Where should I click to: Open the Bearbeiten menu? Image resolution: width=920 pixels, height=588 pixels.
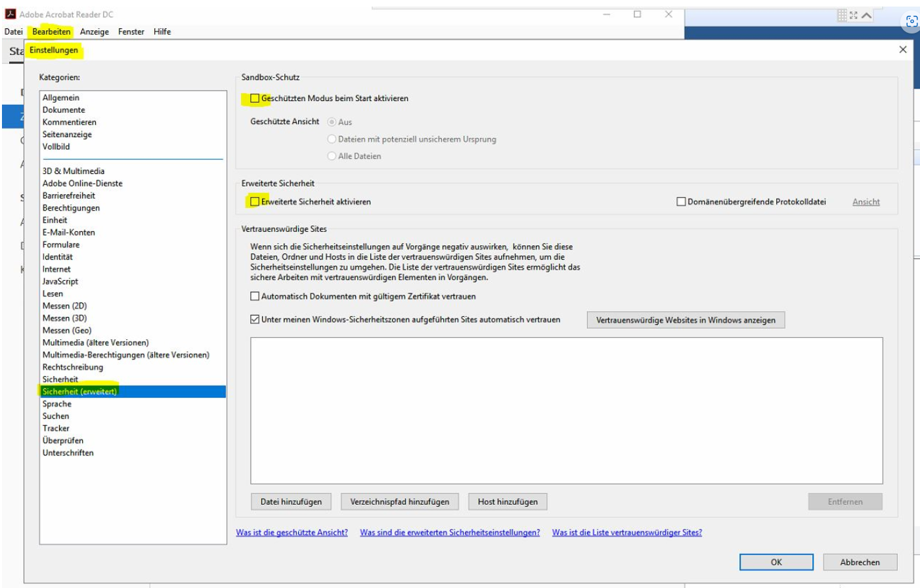click(51, 31)
